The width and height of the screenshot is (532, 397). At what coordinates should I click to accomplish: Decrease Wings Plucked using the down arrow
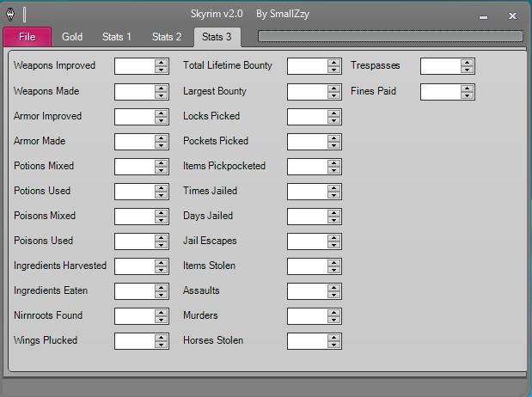click(162, 344)
